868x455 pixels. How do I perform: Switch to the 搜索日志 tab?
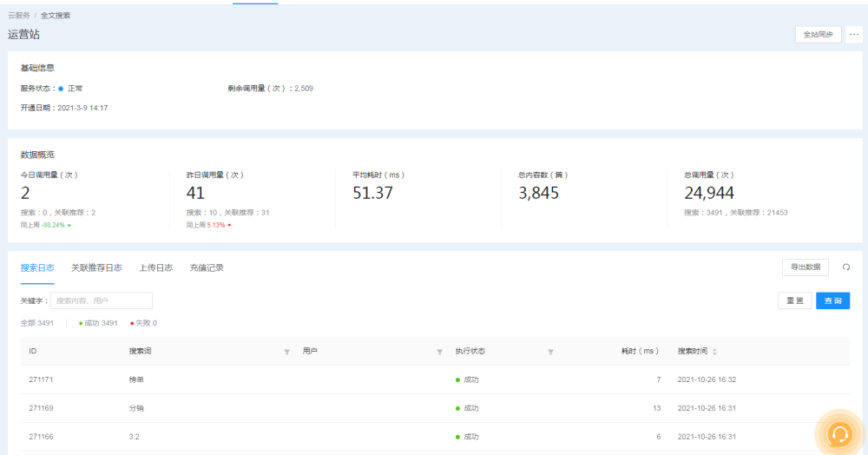37,268
